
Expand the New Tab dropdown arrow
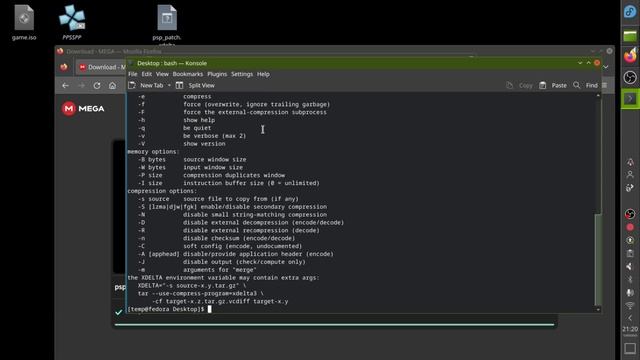(169, 85)
